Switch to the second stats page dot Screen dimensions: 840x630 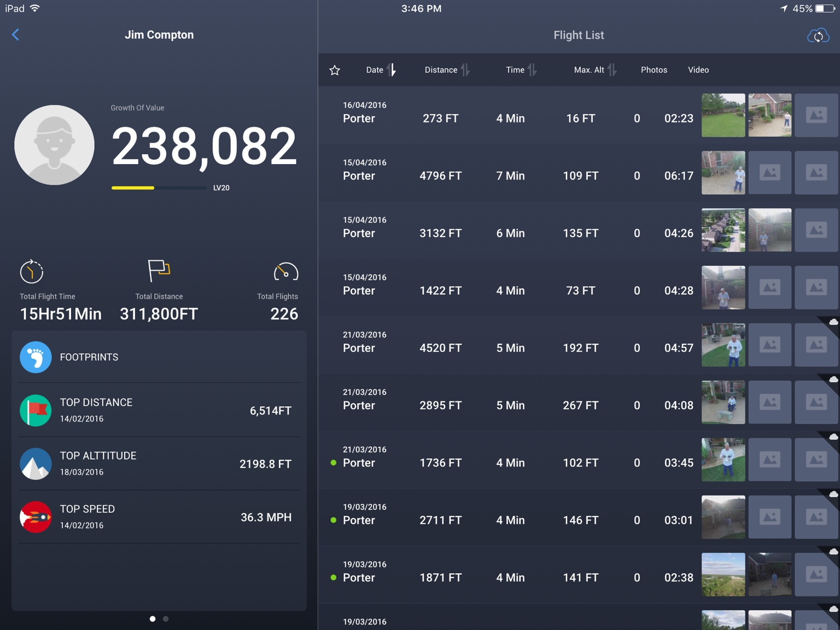click(166, 619)
